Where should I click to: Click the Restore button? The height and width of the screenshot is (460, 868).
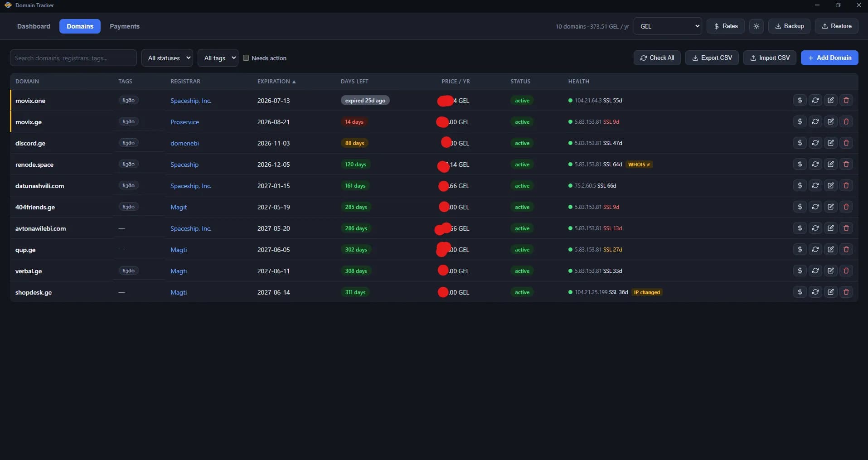(x=837, y=26)
